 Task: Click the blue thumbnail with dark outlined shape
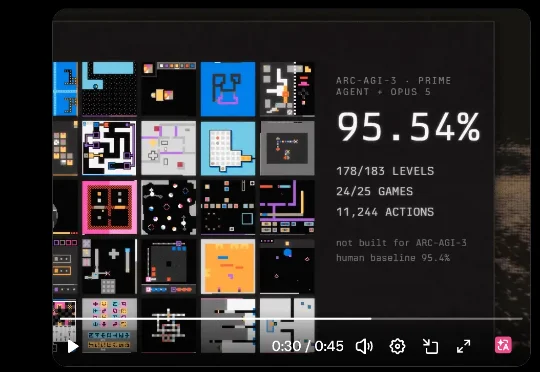point(228,89)
